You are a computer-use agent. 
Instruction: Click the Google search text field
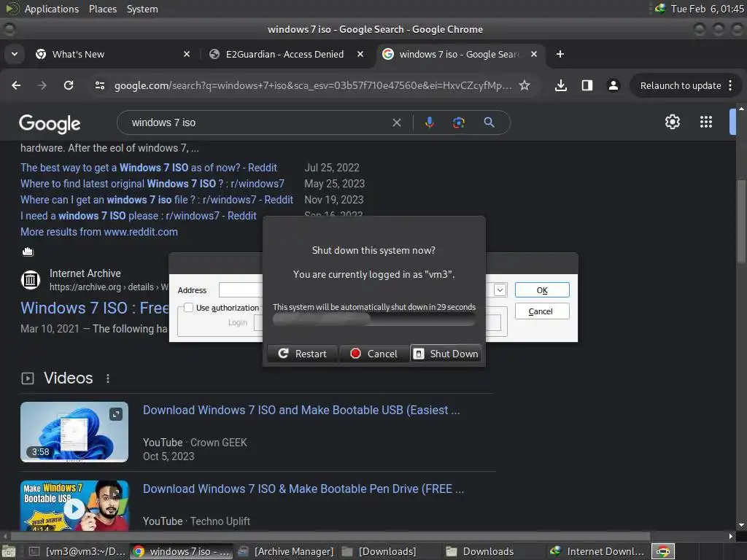point(258,122)
